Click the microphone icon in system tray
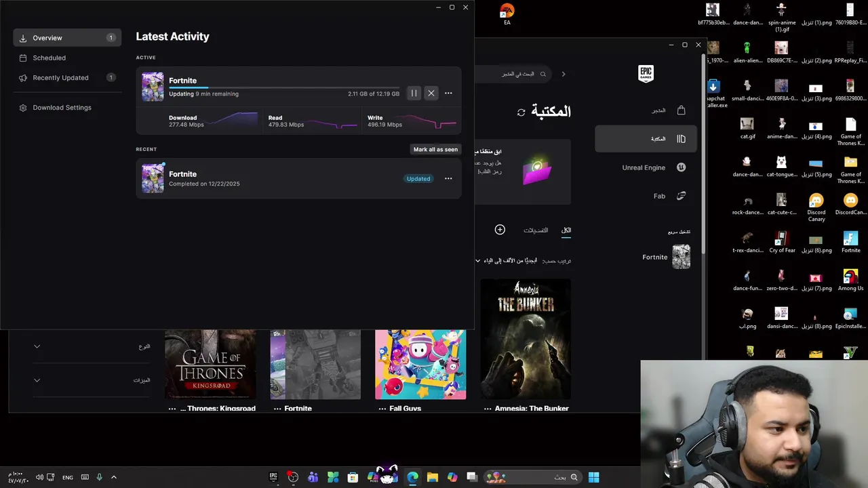 pos(99,477)
